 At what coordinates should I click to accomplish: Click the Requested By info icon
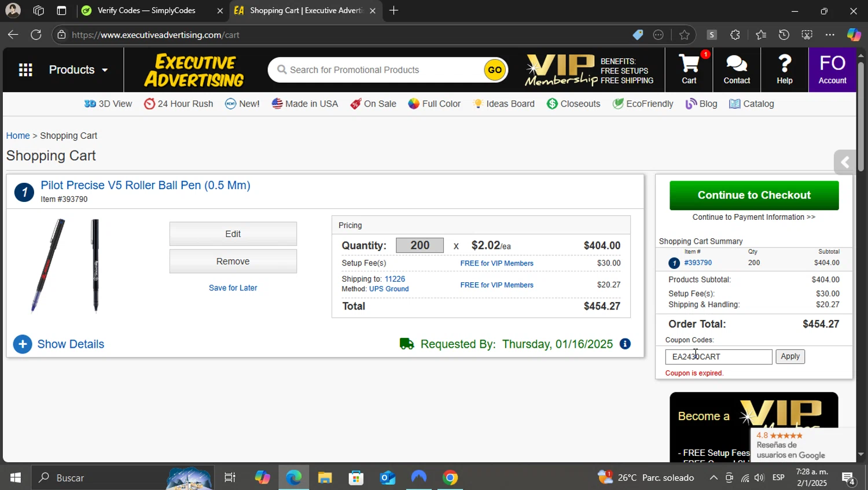(625, 344)
